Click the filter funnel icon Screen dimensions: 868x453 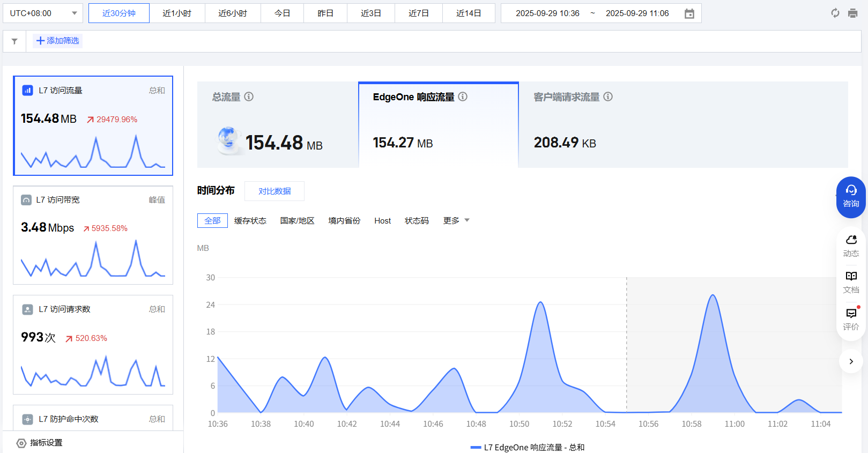tap(14, 41)
